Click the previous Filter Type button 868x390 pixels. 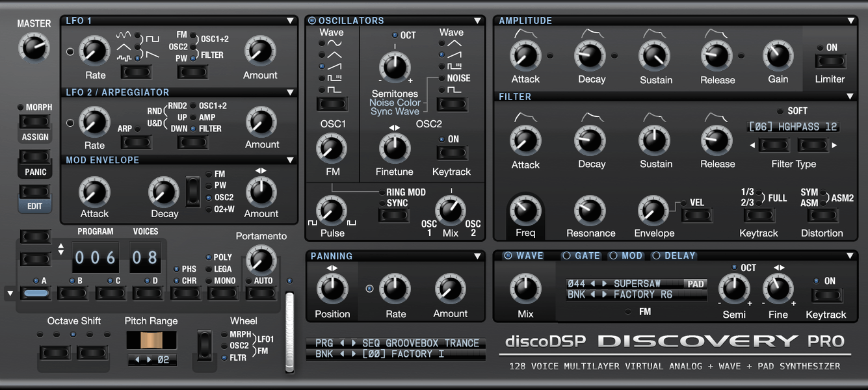pos(774,145)
